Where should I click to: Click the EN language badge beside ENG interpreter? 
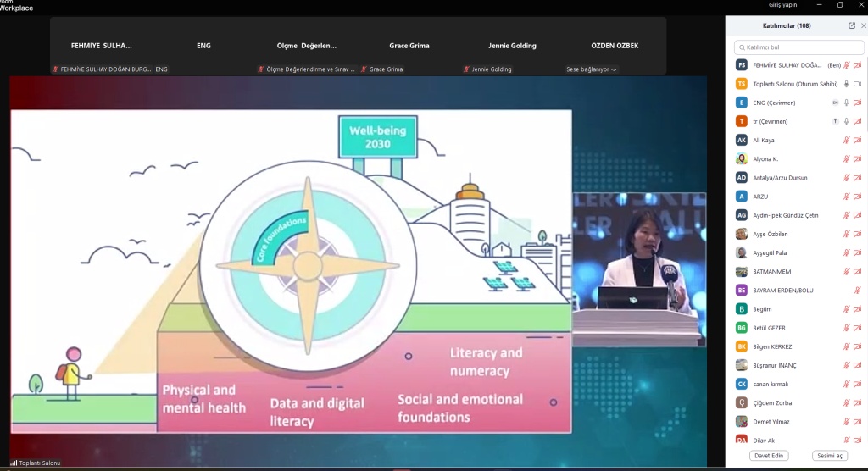[835, 103]
